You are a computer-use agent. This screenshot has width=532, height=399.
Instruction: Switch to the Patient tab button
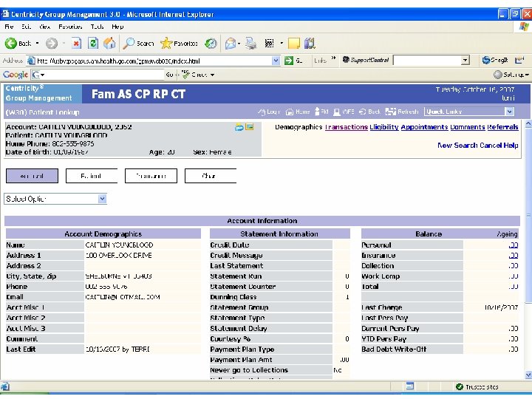tap(92, 176)
